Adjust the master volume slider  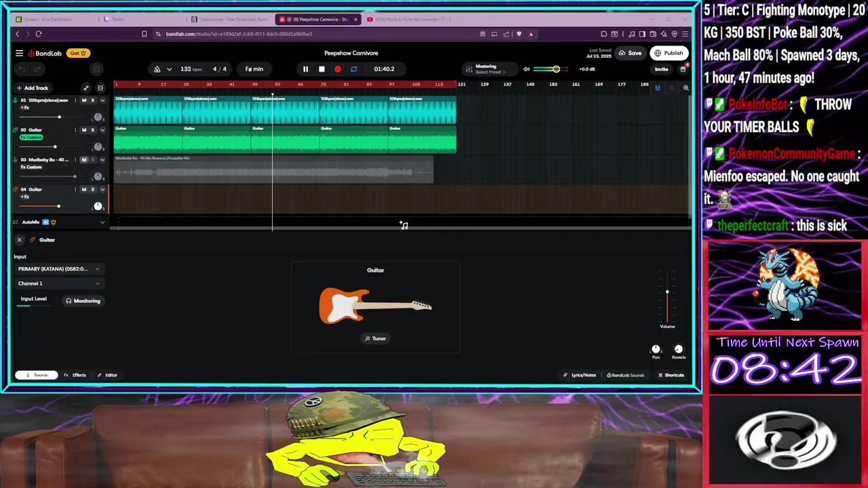pyautogui.click(x=556, y=69)
